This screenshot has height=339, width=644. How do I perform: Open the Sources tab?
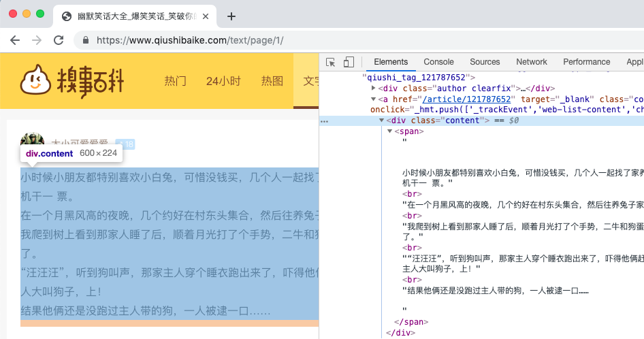(x=485, y=62)
